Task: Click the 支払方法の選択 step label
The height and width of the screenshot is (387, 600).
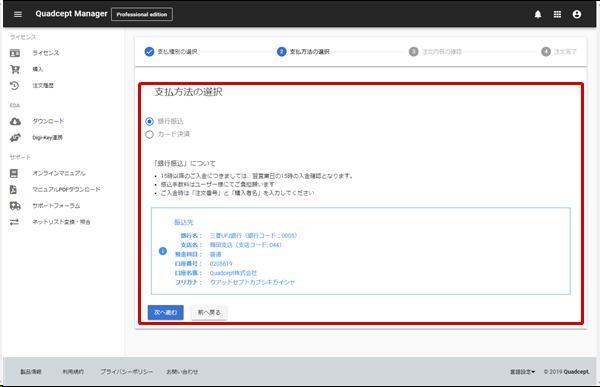Action: coord(310,52)
